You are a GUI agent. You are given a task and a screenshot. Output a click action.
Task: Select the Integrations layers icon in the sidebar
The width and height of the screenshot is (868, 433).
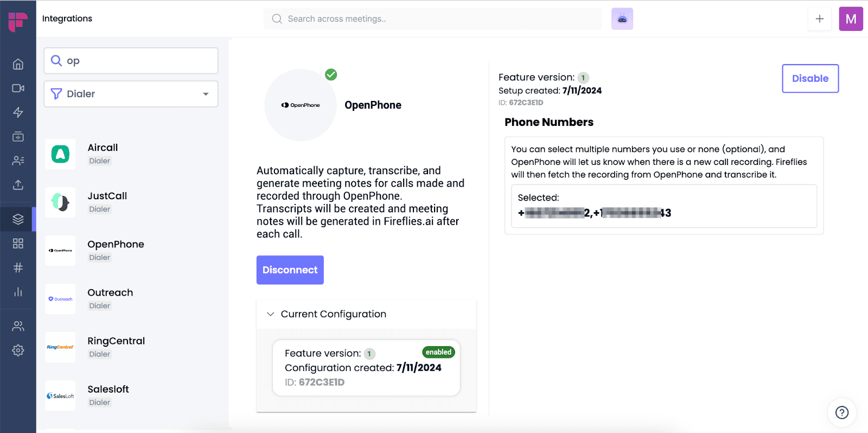(18, 219)
